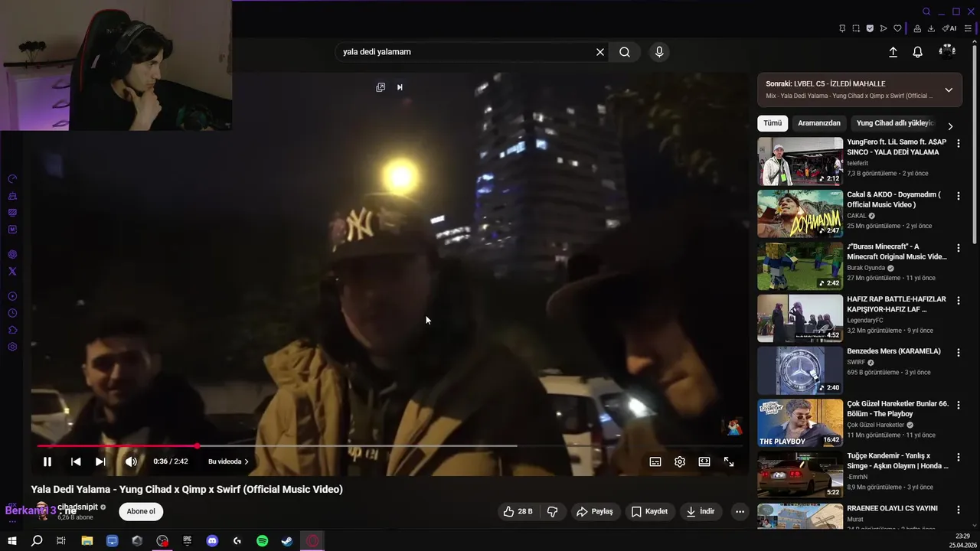Open miniplayer icon at top of video

[x=381, y=87]
